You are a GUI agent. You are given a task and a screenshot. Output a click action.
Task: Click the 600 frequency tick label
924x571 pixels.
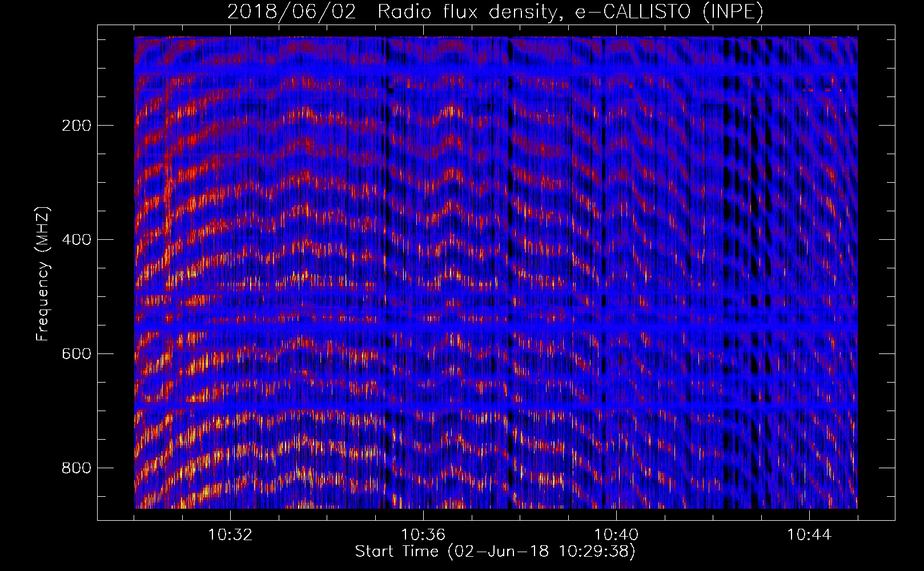pos(77,354)
